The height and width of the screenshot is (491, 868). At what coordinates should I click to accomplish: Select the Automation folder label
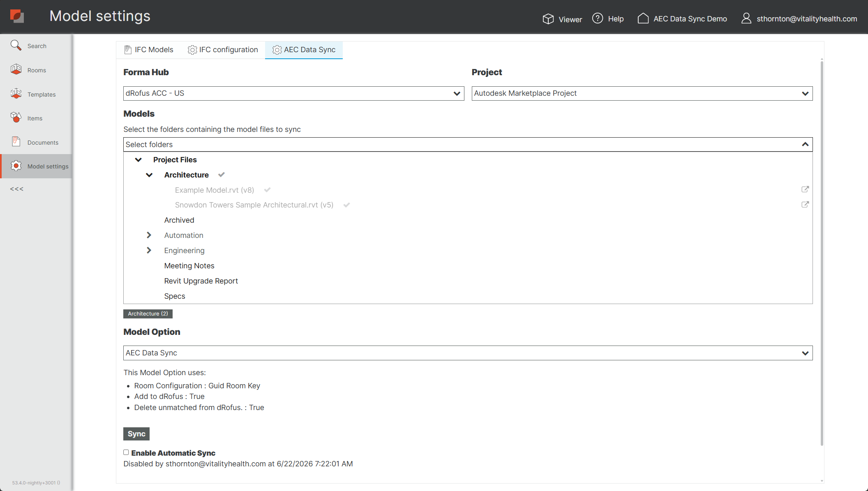pyautogui.click(x=184, y=235)
